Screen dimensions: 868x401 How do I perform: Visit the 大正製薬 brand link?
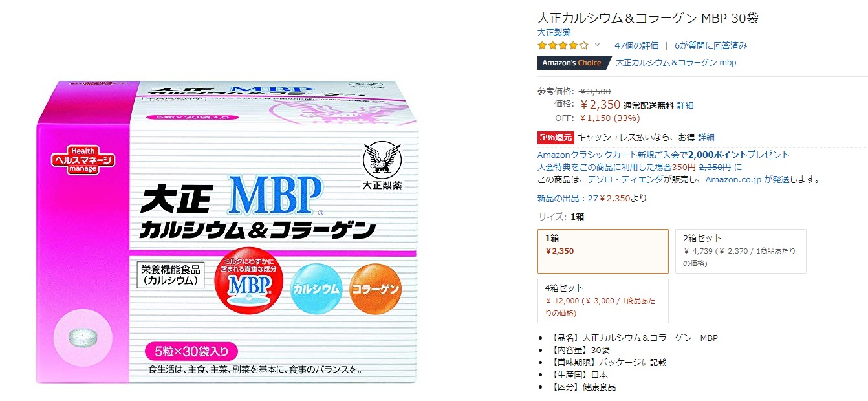(554, 32)
